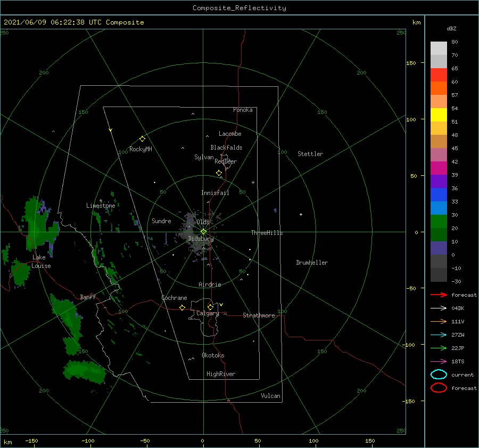
Task: Select magenta swatch between 42 and 39
Action: 439,168
